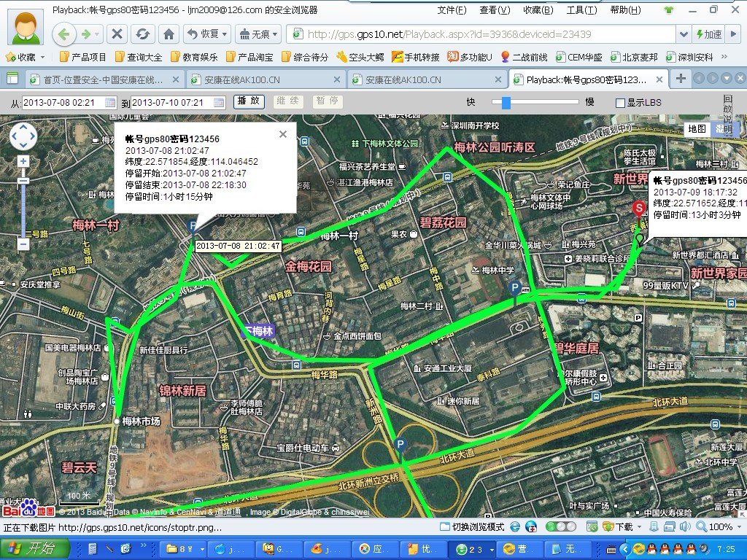Switch the map to 地图 view
747x560 pixels.
(x=697, y=128)
